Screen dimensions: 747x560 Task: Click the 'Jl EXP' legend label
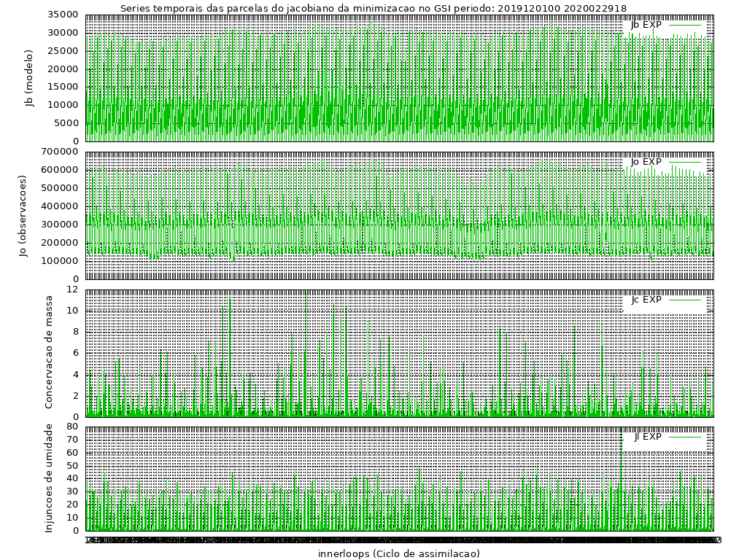[x=647, y=437]
